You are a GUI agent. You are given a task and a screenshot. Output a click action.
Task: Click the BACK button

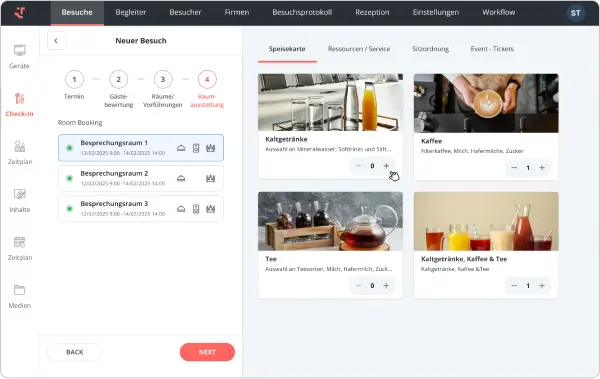75,352
